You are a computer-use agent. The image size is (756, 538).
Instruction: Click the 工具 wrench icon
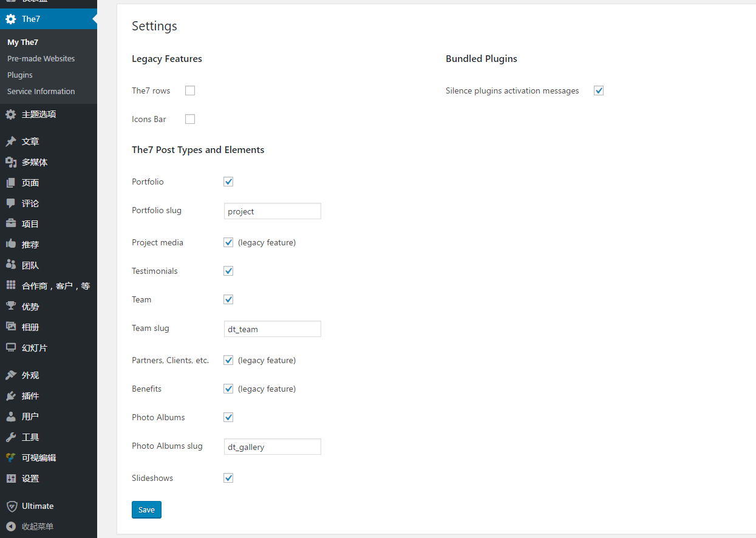(11, 437)
